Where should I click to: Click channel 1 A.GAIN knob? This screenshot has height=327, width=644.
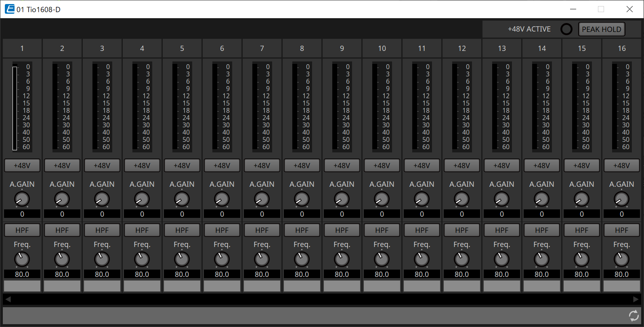click(x=22, y=199)
